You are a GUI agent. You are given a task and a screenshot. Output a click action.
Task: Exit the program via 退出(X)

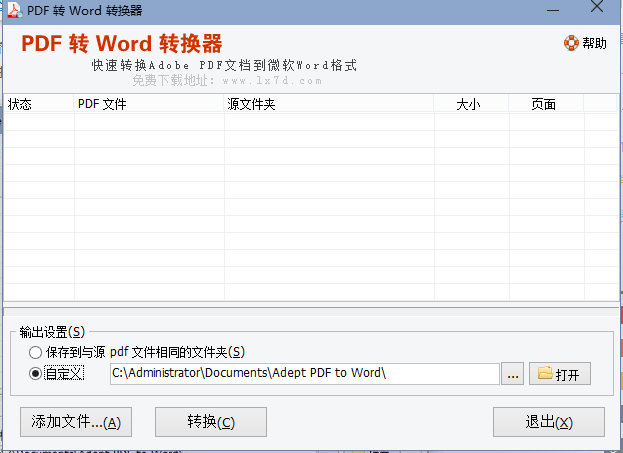(549, 422)
